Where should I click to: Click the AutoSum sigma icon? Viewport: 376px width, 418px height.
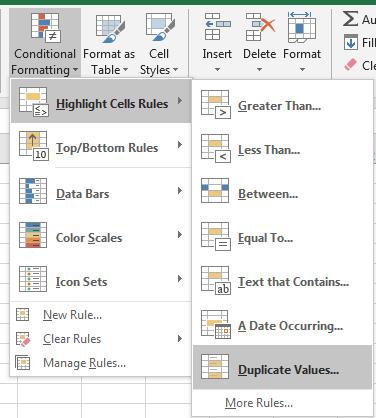tap(350, 18)
